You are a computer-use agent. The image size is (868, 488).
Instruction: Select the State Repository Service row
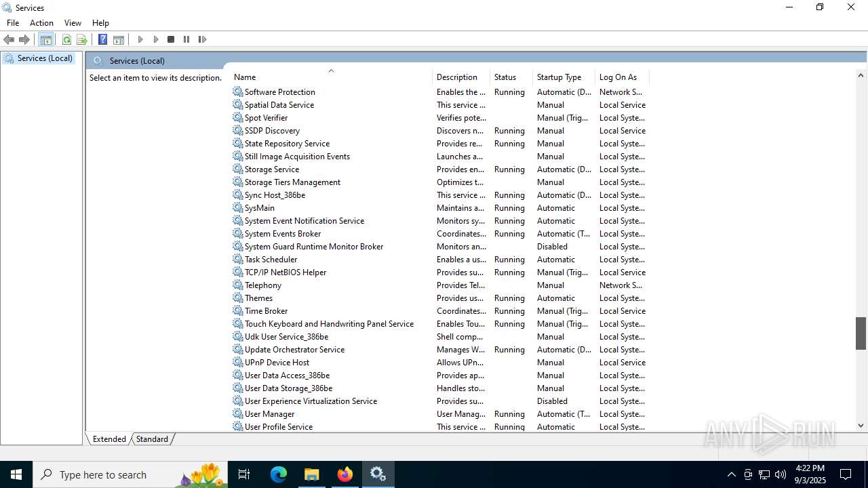(440, 144)
